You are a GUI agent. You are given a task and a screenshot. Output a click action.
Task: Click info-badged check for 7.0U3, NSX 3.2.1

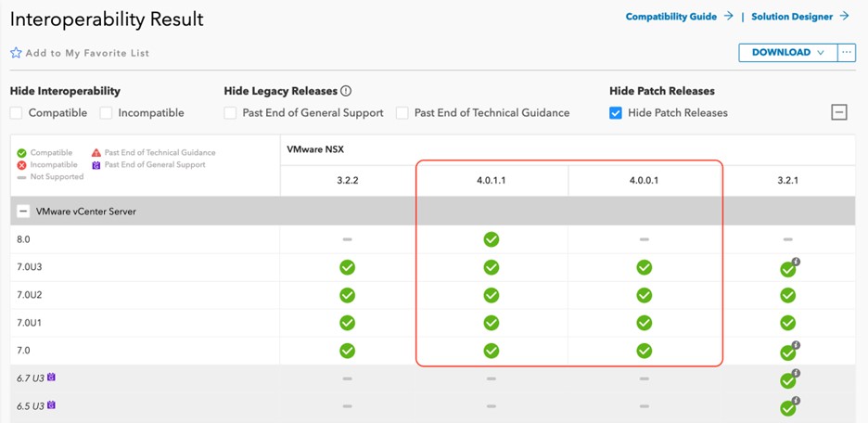[x=788, y=268]
